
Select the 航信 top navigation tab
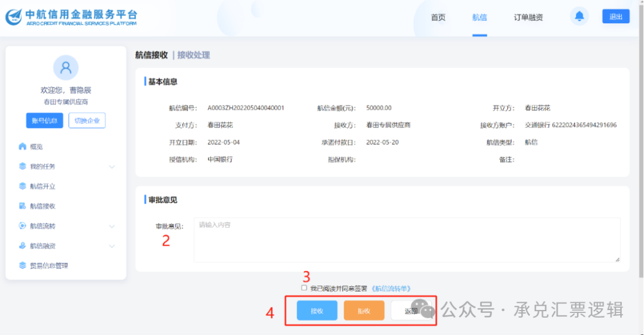pyautogui.click(x=479, y=17)
